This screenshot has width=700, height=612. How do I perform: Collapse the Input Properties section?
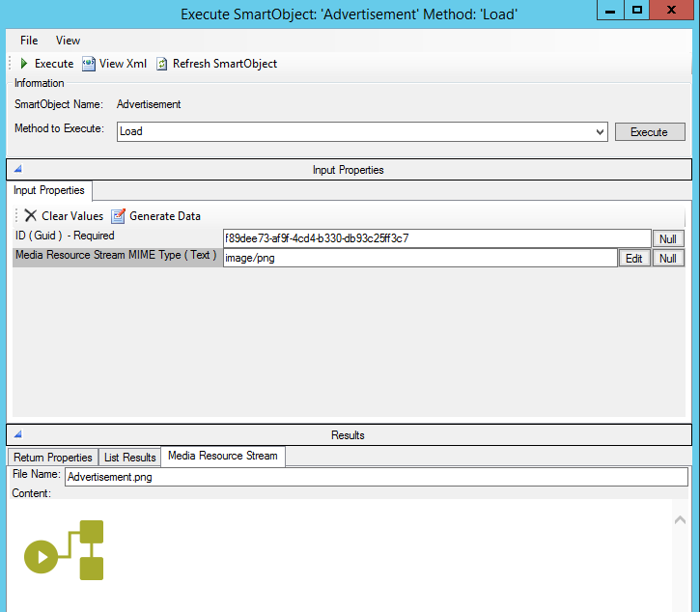[17, 170]
